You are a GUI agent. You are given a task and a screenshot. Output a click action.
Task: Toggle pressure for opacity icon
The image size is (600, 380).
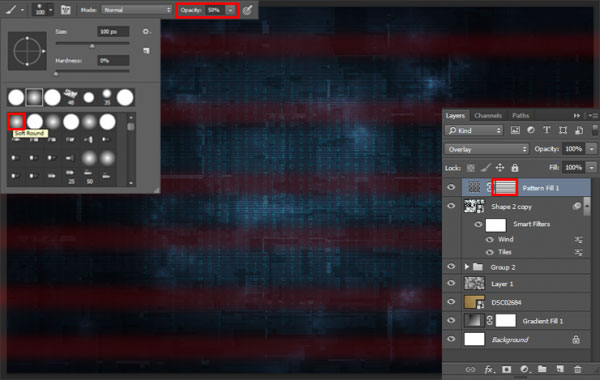[x=248, y=10]
